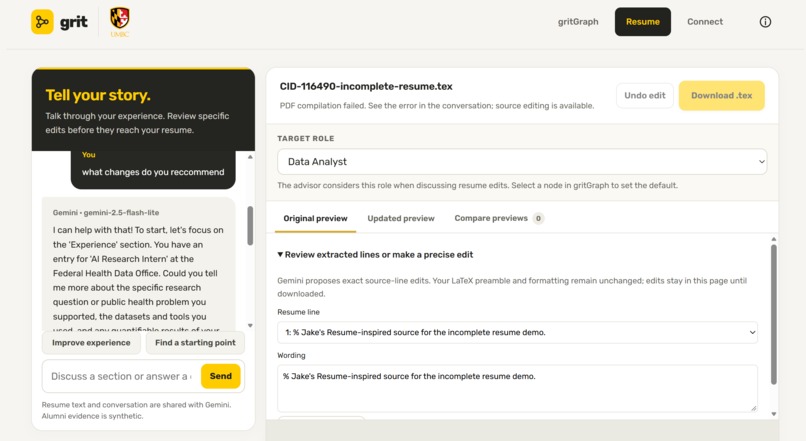
Task: Click the 'Tell your story.' heading
Action: point(98,95)
